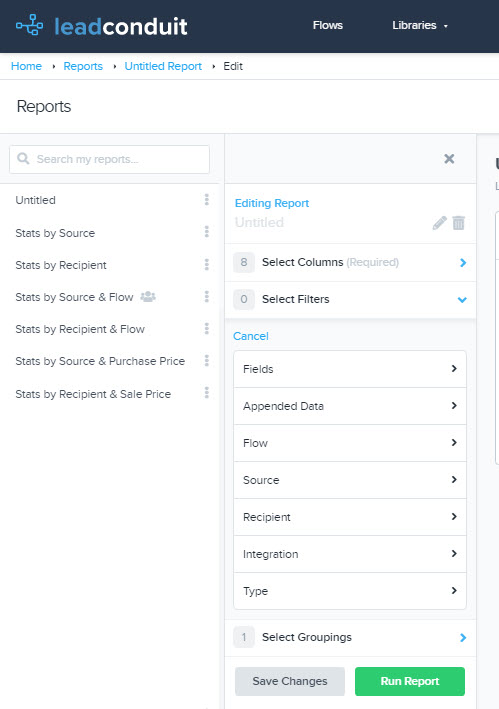Click the Run Report button
Viewport: 499px width, 709px height.
point(410,681)
